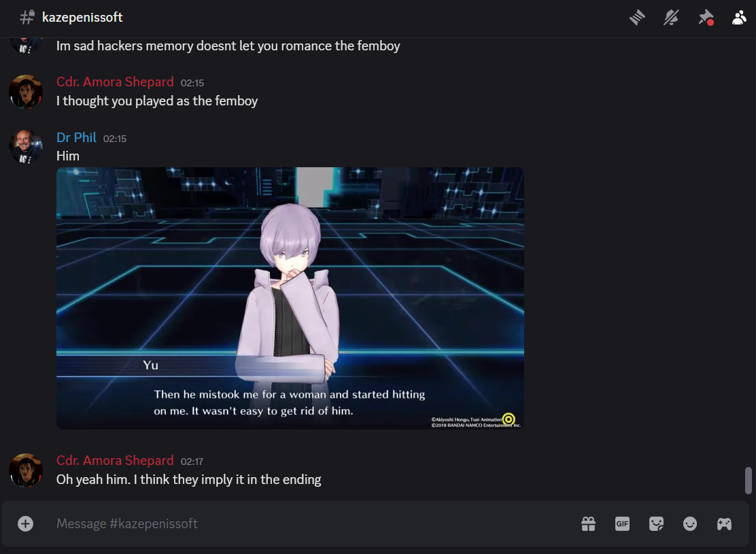756x554 pixels.
Task: Open the sticker picker
Action: (x=656, y=523)
